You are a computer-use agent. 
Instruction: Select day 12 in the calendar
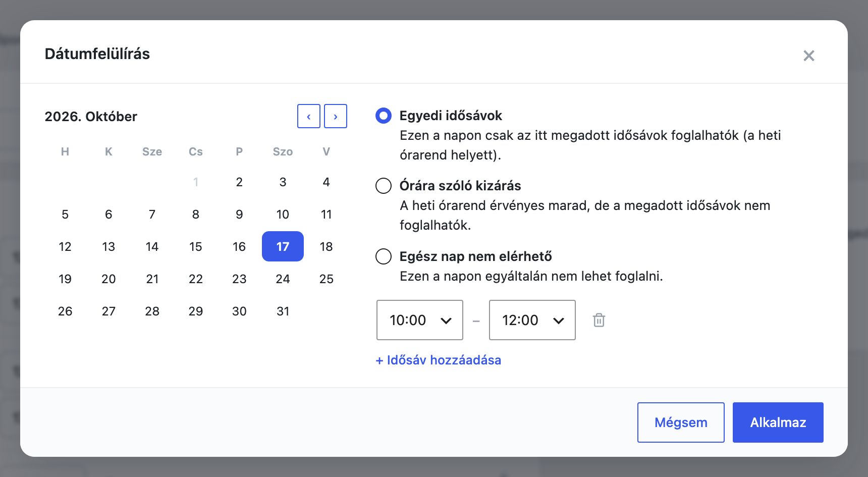point(65,246)
